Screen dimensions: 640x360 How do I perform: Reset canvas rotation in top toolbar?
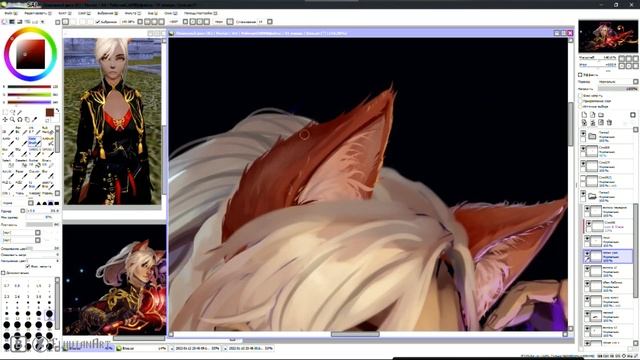207,22
